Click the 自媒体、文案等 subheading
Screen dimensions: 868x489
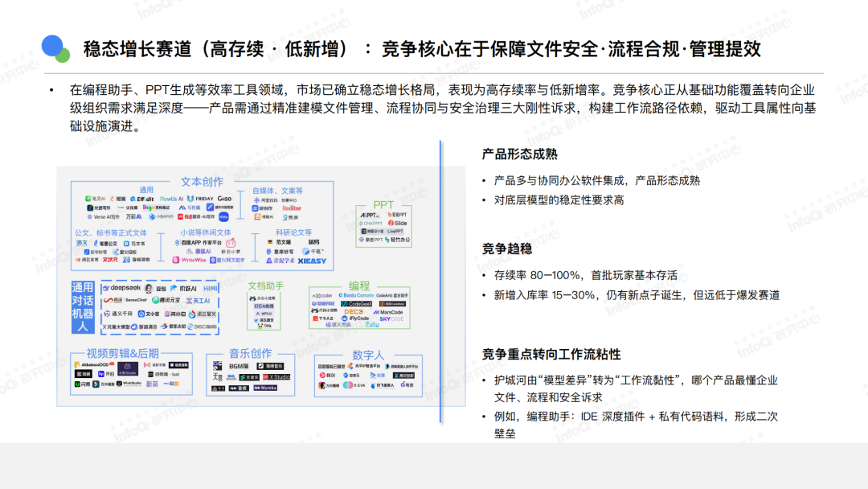coord(277,191)
